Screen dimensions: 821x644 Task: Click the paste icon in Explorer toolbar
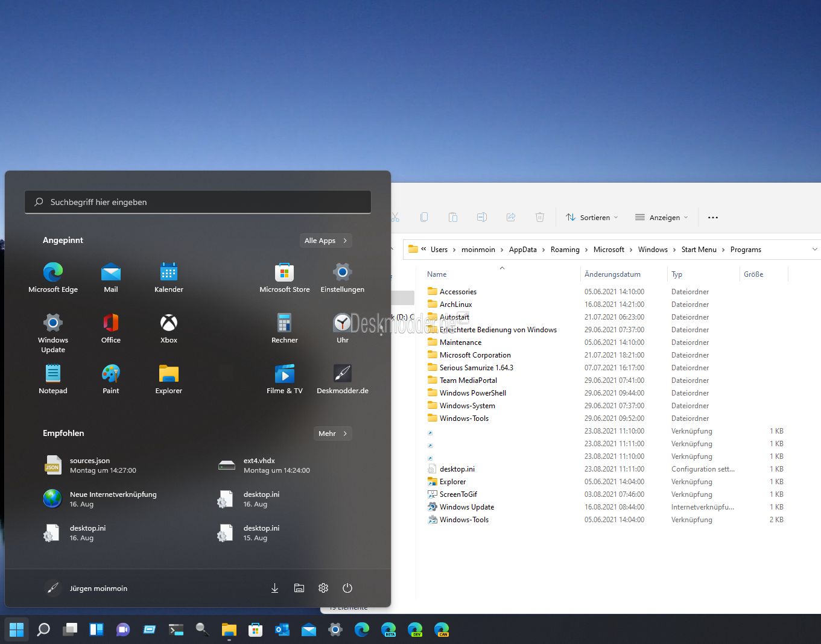[453, 217]
